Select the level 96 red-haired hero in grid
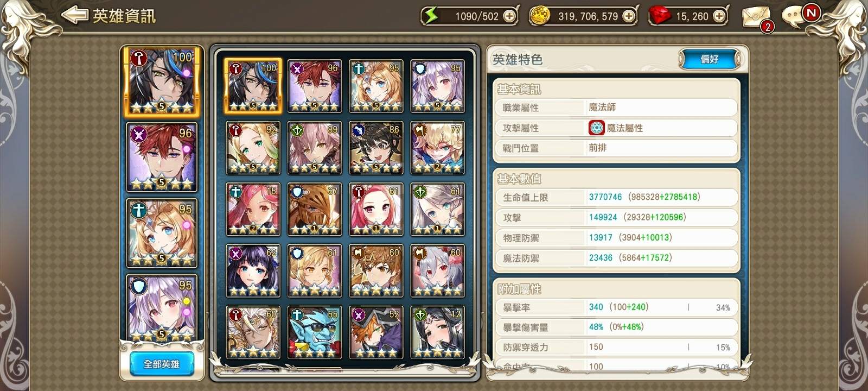 point(315,86)
